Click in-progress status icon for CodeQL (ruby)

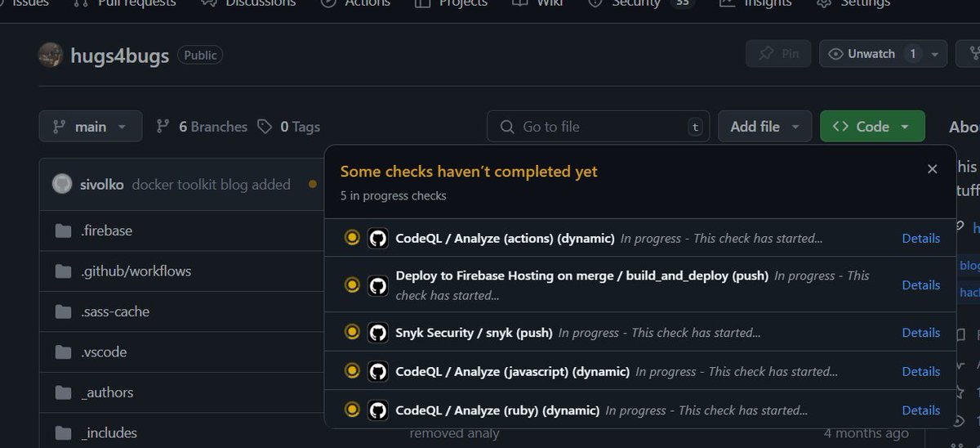pyautogui.click(x=352, y=410)
